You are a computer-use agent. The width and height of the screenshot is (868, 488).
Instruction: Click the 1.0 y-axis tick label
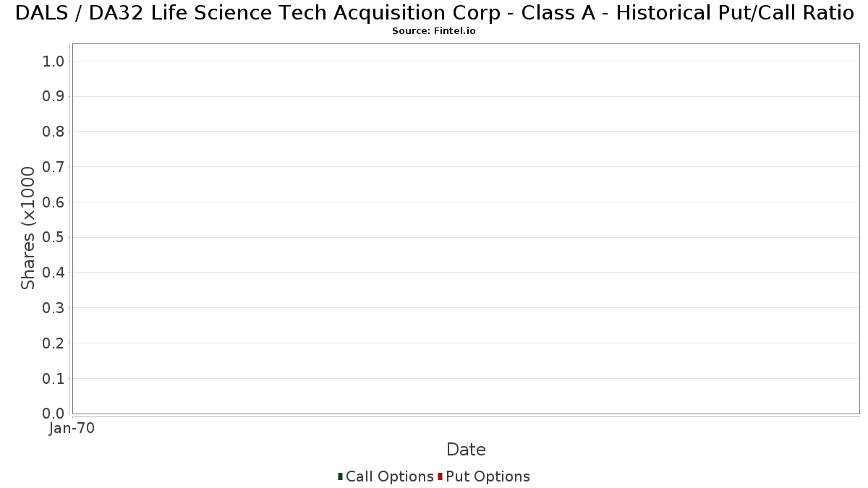(x=54, y=61)
